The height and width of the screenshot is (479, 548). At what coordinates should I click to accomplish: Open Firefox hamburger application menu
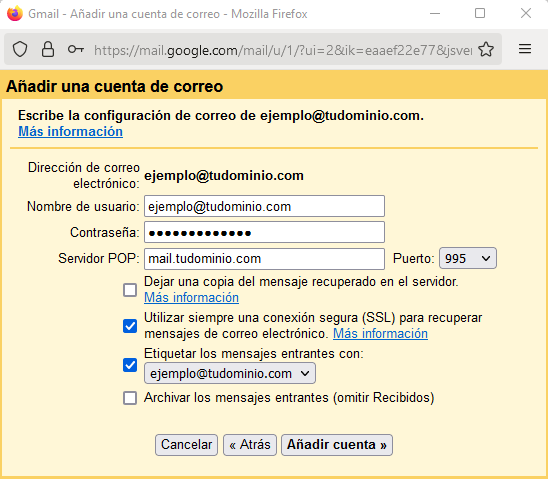525,49
